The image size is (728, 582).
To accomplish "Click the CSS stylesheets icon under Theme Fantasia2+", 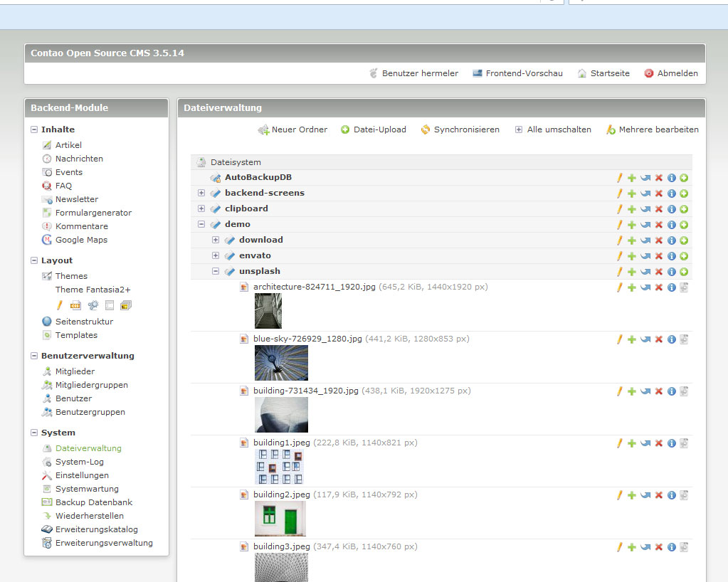I will [x=75, y=305].
